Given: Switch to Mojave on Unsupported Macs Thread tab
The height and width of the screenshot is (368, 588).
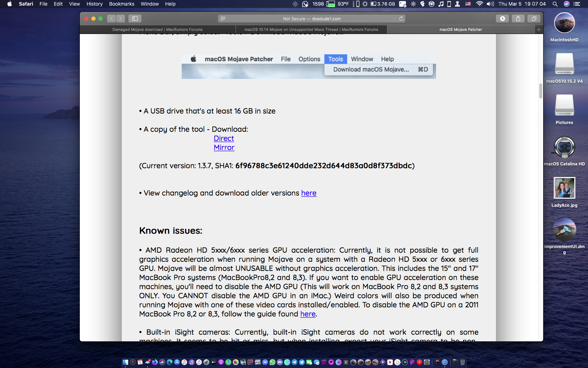Looking at the screenshot, I should (311, 30).
